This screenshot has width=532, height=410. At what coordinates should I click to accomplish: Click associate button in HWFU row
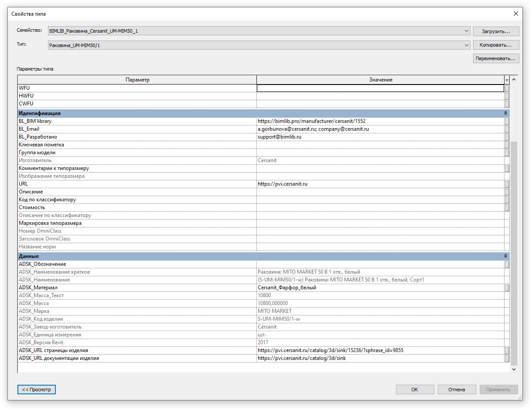[x=507, y=96]
